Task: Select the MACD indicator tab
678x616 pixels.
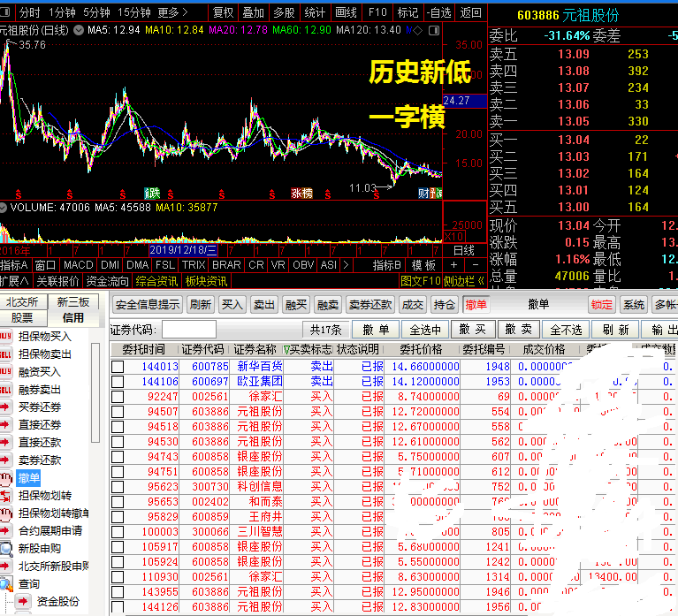Action: point(79,264)
